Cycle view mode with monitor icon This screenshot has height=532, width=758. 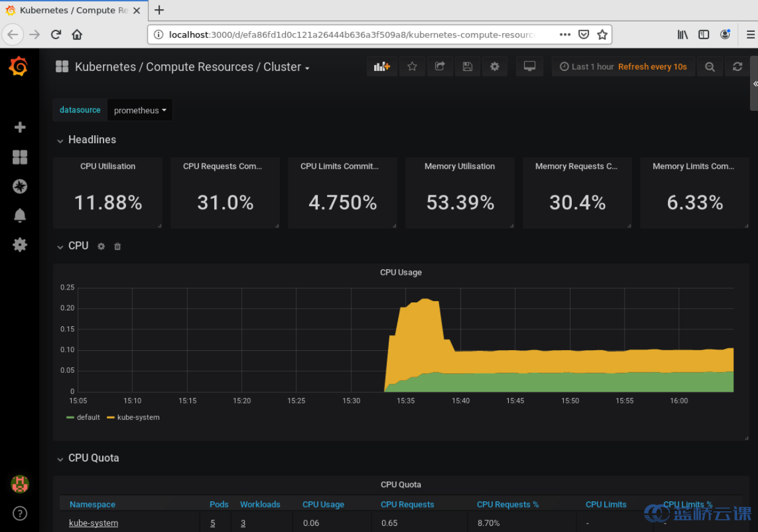[x=530, y=67]
